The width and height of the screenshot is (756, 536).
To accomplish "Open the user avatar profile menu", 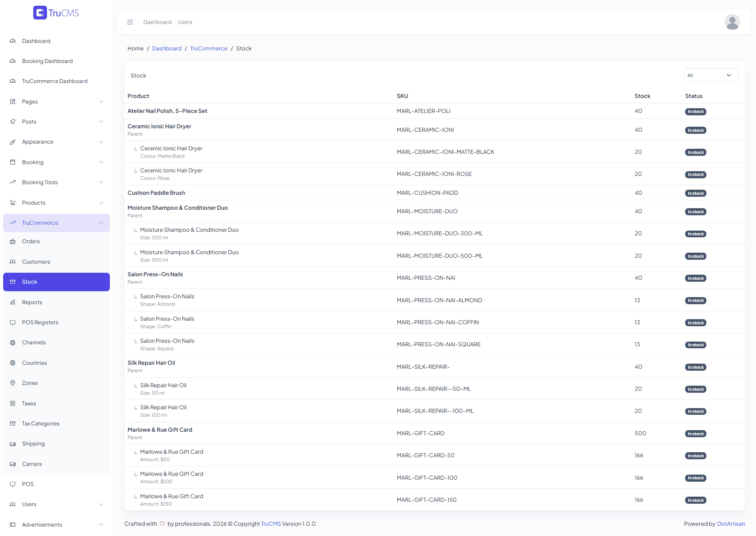I will click(x=732, y=22).
